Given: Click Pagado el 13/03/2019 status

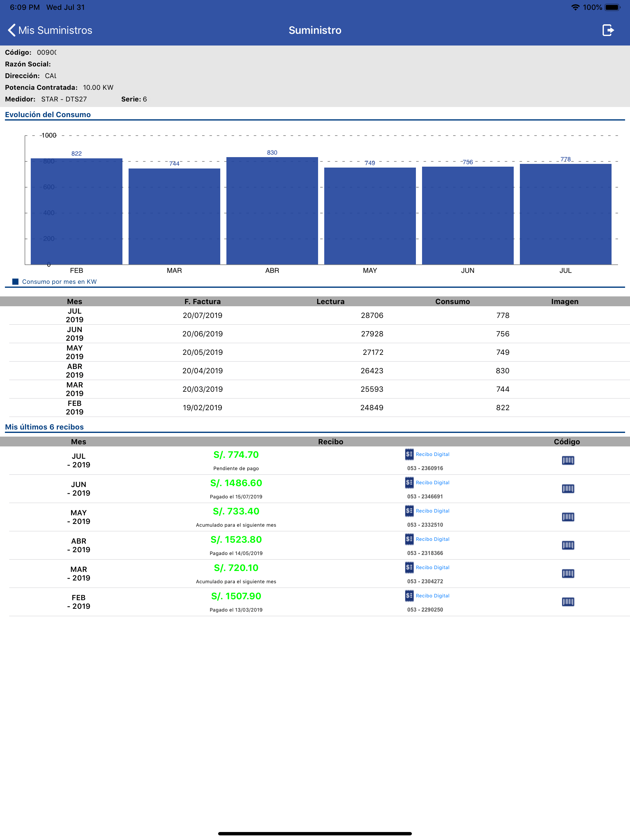Looking at the screenshot, I should (x=236, y=610).
